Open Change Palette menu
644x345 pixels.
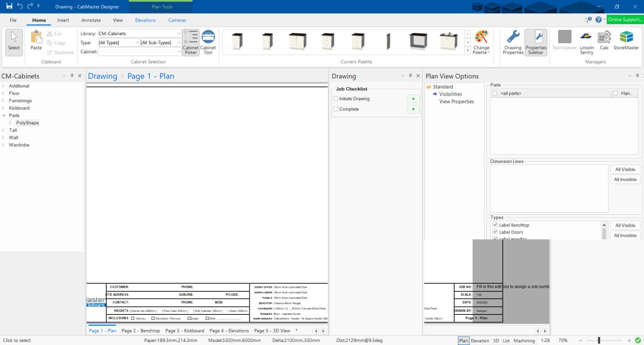click(x=481, y=42)
